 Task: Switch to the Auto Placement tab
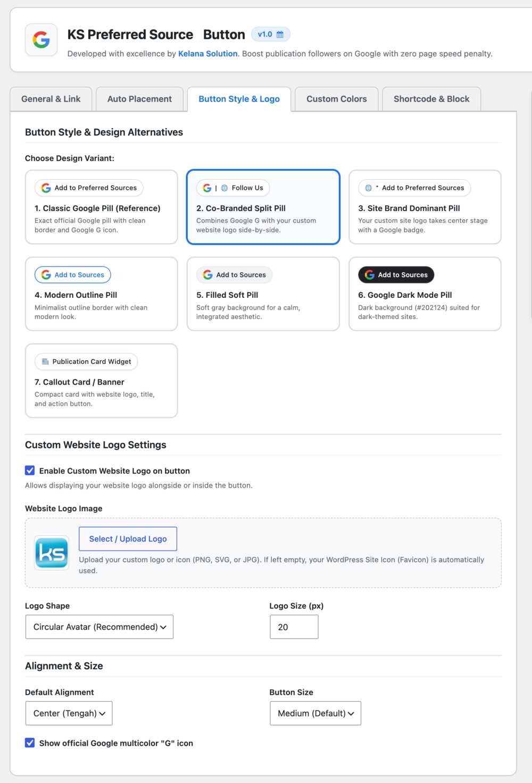[139, 99]
